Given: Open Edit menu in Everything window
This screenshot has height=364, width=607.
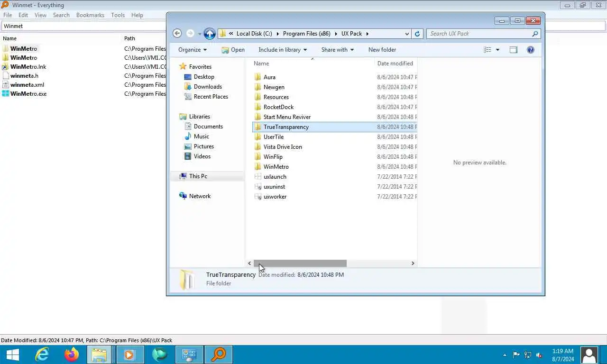Looking at the screenshot, I should point(23,15).
